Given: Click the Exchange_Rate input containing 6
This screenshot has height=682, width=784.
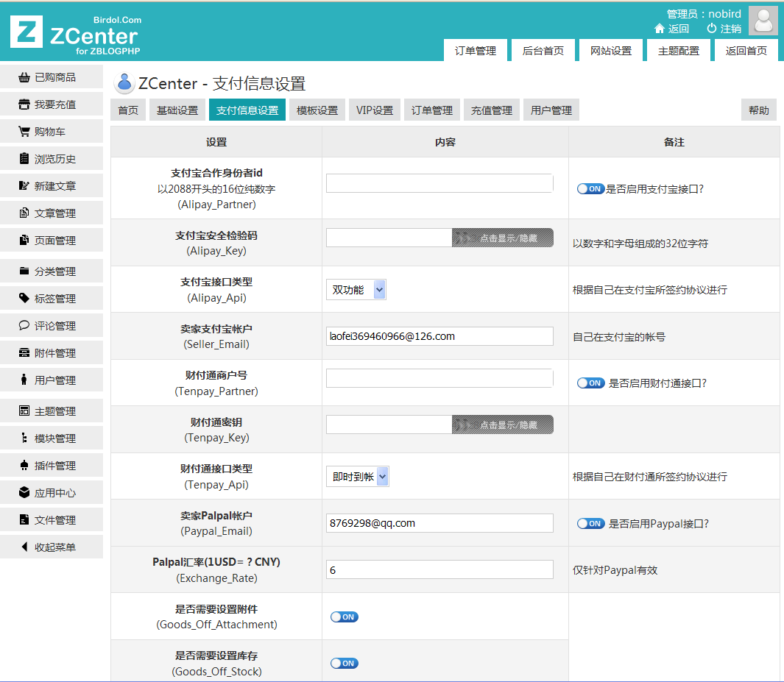Looking at the screenshot, I should pos(439,569).
